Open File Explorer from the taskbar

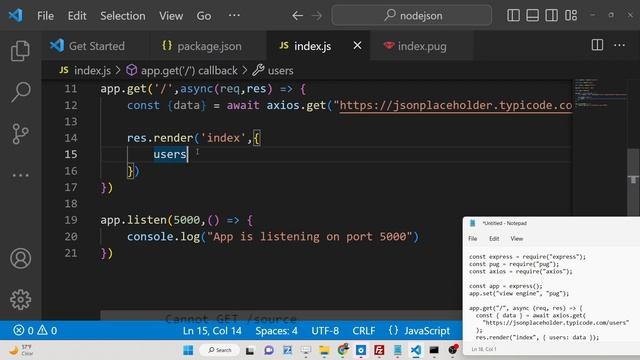[324, 350]
